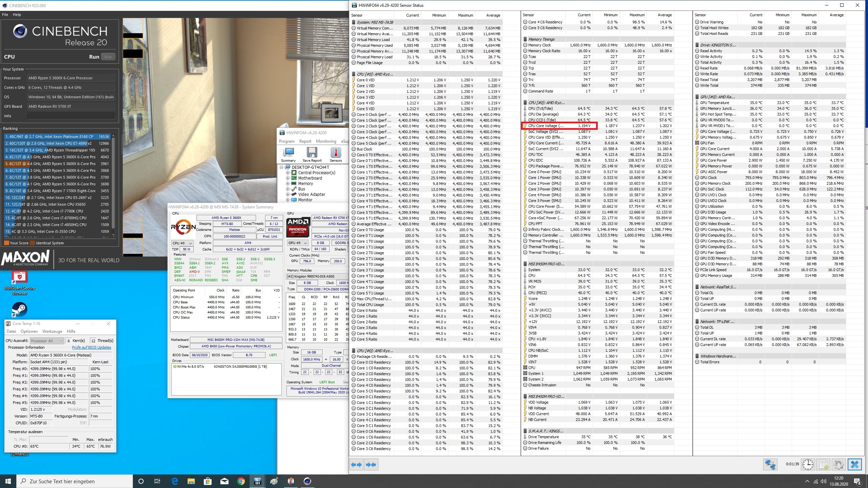The width and height of the screenshot is (868, 488).
Task: Expand Central Processor(s) tree node
Action: tap(288, 172)
